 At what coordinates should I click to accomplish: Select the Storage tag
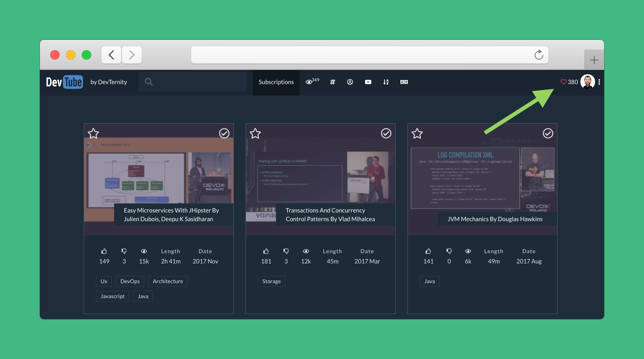click(x=272, y=281)
